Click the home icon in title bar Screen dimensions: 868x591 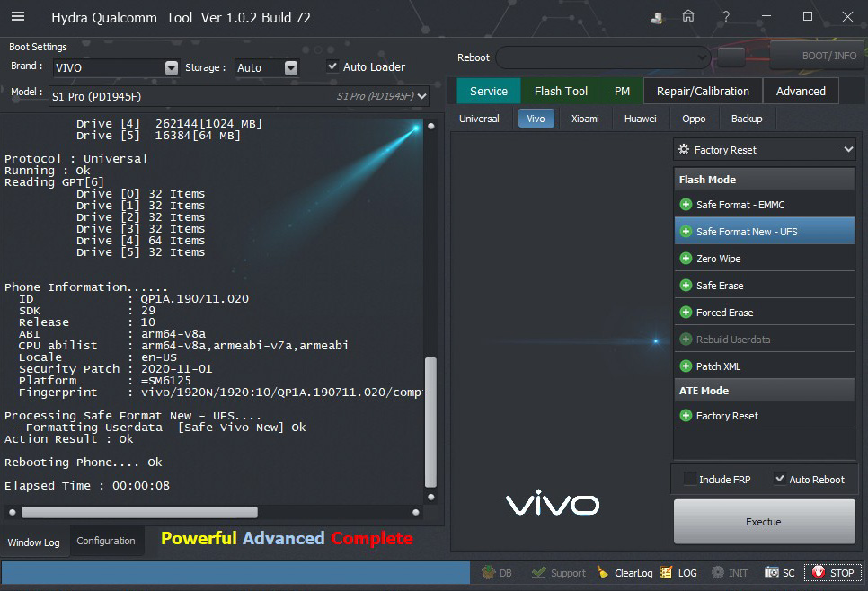(688, 17)
